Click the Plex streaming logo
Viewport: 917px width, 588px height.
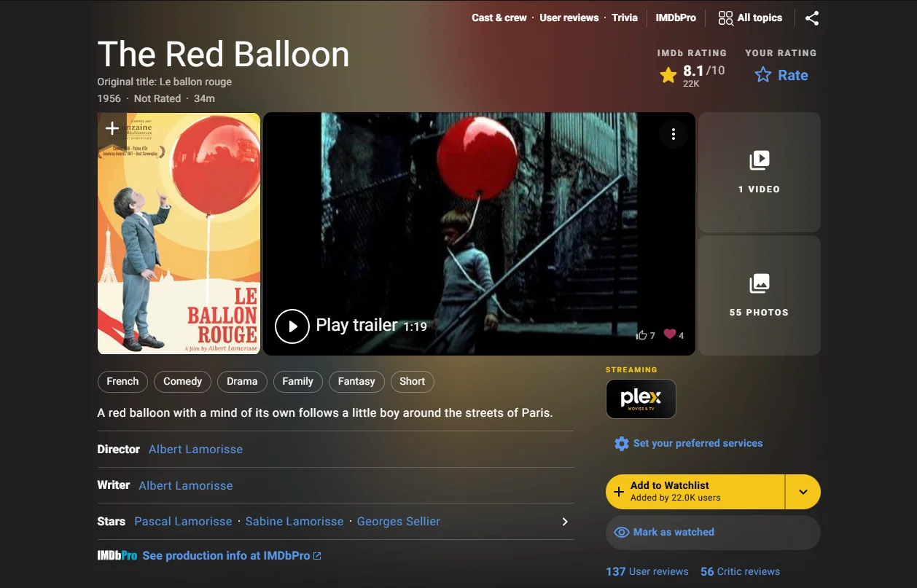point(641,399)
